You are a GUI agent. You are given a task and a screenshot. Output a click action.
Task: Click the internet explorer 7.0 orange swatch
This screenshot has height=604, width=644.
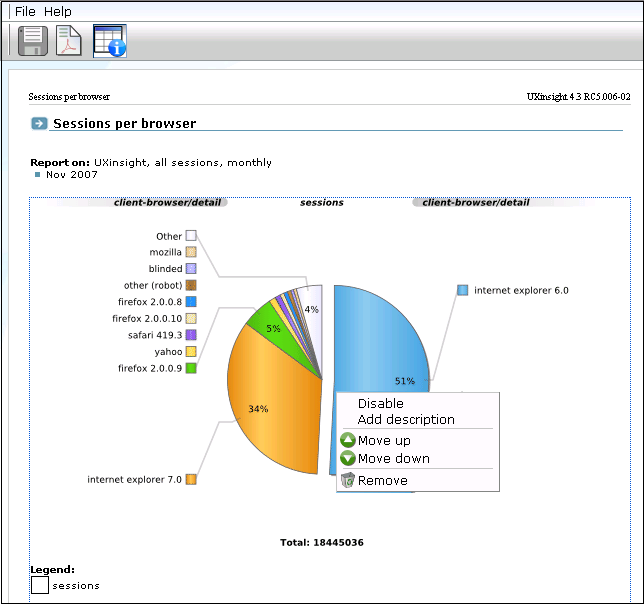(191, 479)
